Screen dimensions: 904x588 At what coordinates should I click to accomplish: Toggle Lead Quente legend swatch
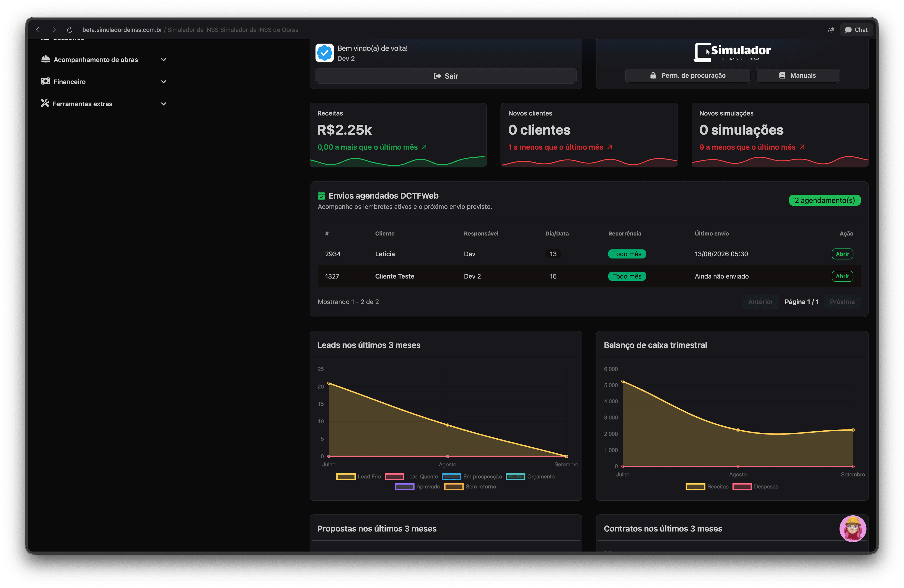[x=394, y=476]
